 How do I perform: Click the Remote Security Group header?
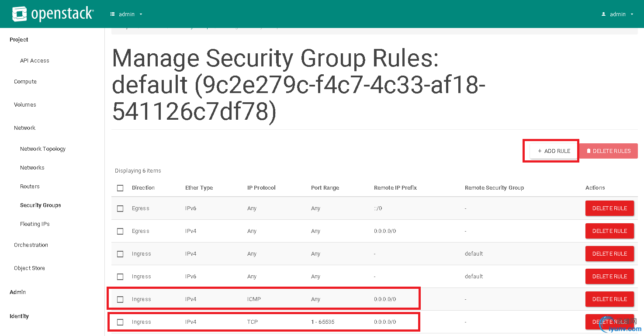coord(494,188)
